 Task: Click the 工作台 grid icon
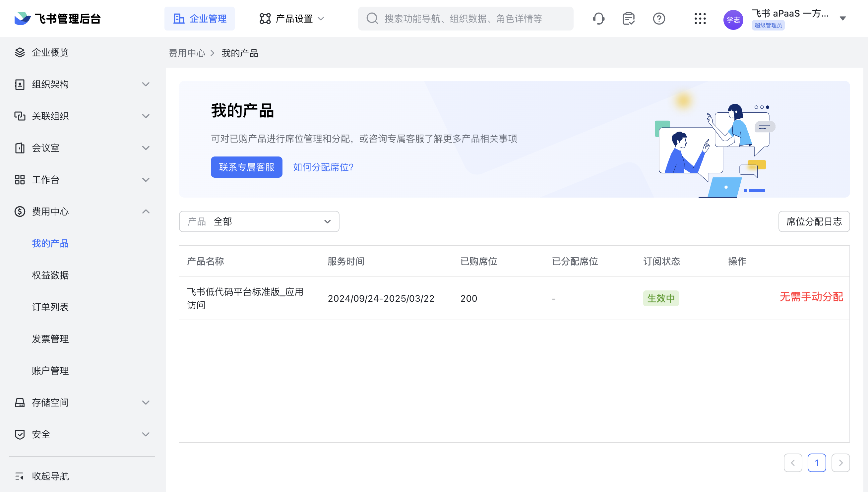[x=20, y=179]
